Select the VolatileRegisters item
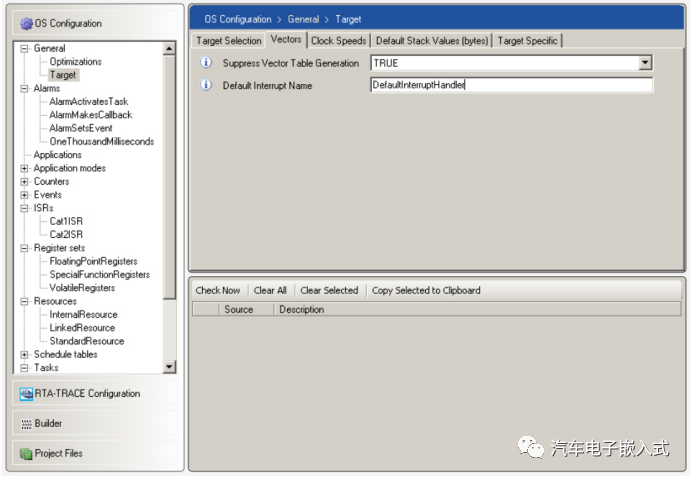 82,288
